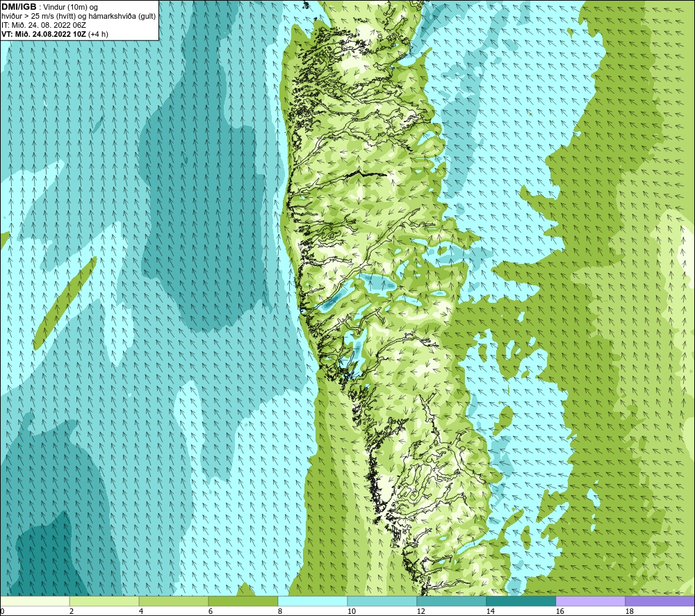Click the 6–8 m/s olive green legend swatch
The width and height of the screenshot is (695, 616).
[243, 601]
